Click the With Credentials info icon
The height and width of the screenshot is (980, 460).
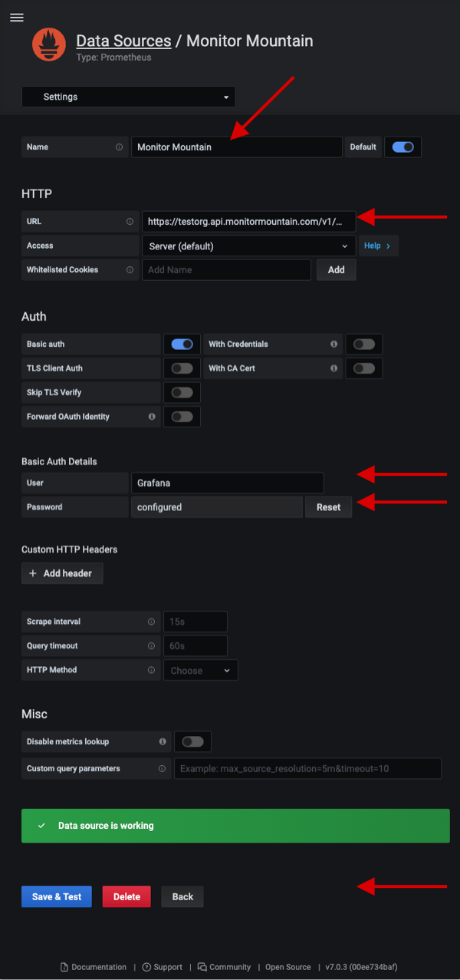[x=333, y=344]
